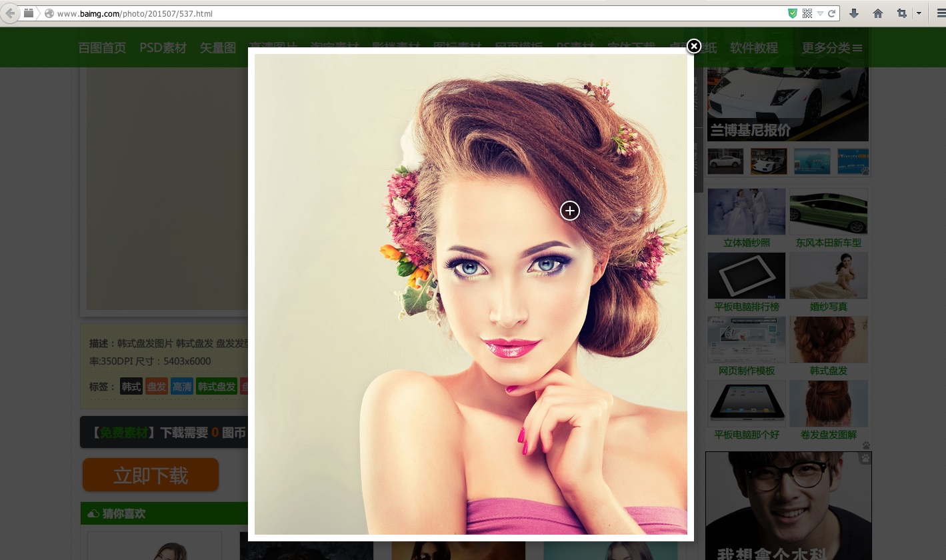This screenshot has width=946, height=560.
Task: Expand the 更多分类 menu
Action: click(x=832, y=48)
